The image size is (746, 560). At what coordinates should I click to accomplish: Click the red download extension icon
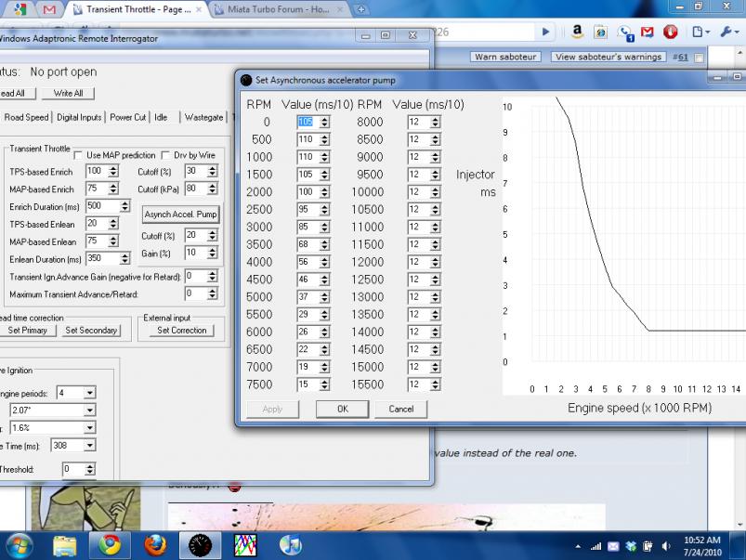670,32
